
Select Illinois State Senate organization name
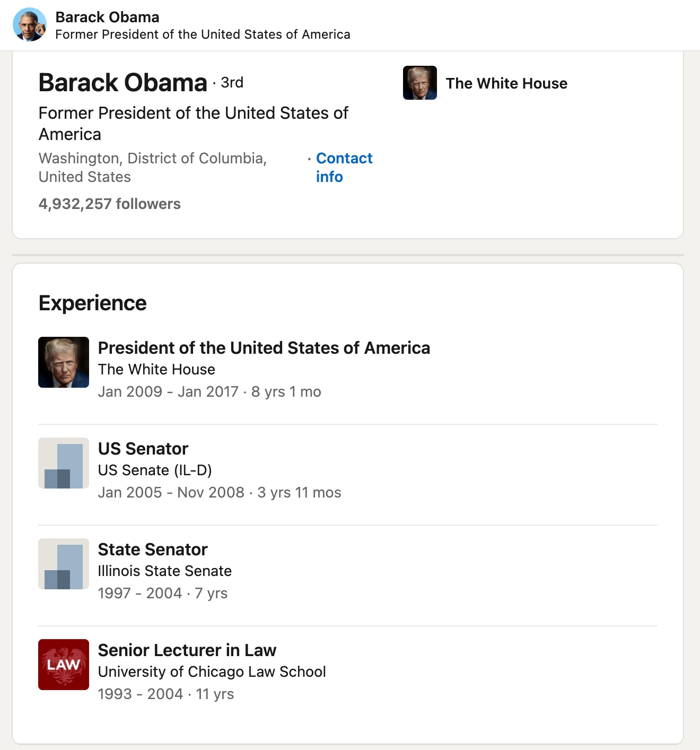pyautogui.click(x=165, y=571)
